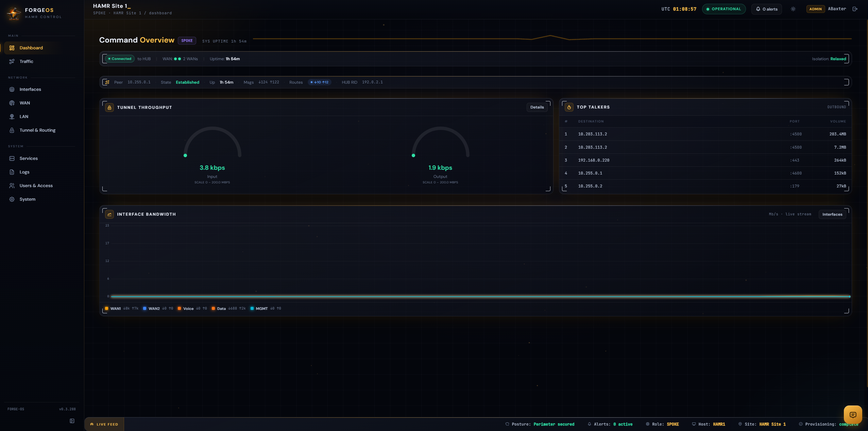Click the Tunnel & Routing lock icon

(x=12, y=130)
